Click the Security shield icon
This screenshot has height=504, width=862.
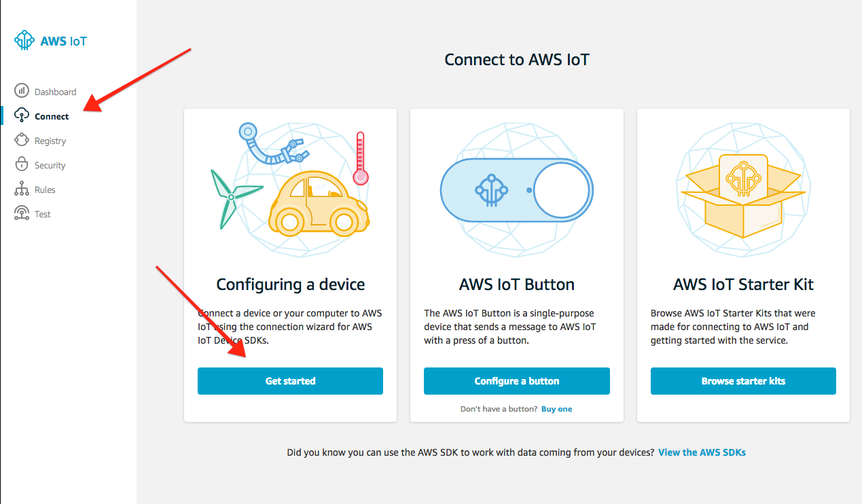click(21, 164)
